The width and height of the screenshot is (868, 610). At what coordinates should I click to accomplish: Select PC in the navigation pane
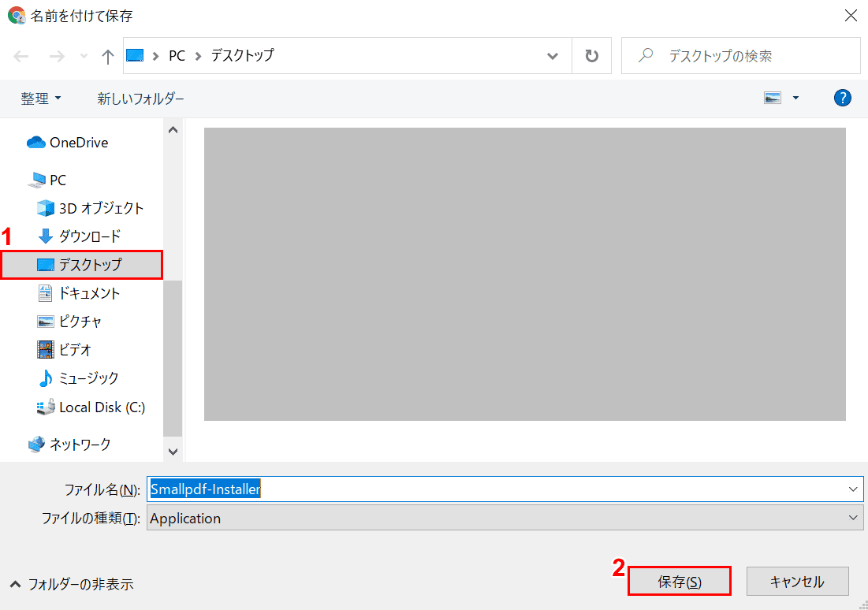[49, 180]
